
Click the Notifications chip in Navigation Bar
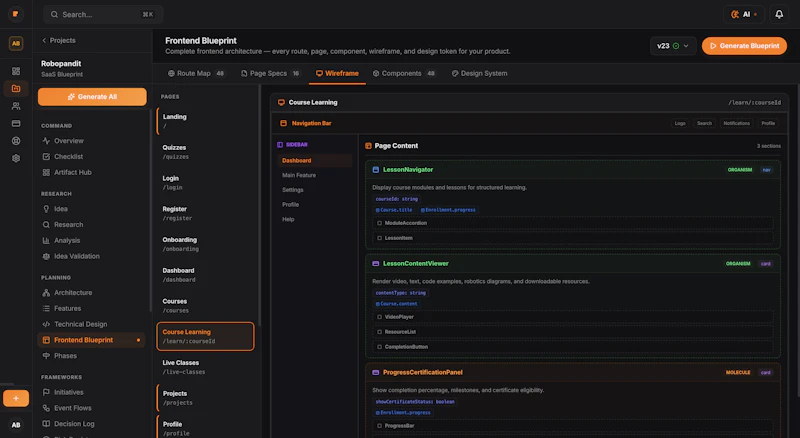736,123
